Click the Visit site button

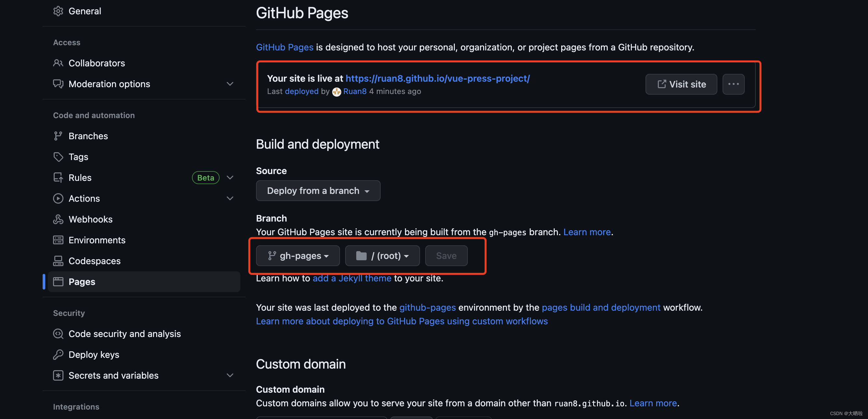pyautogui.click(x=681, y=84)
